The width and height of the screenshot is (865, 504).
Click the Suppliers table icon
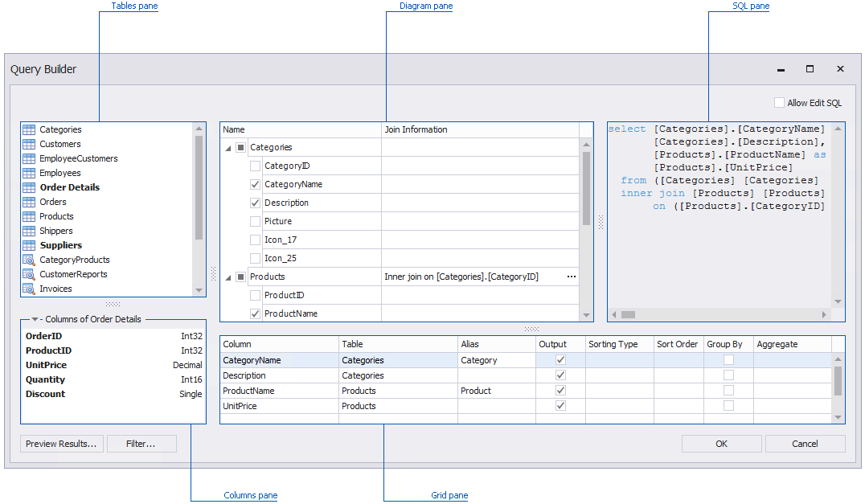point(29,245)
